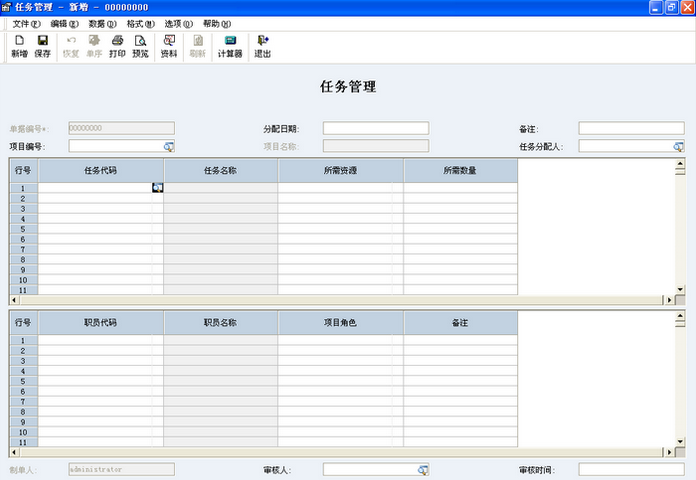696x480 pixels.
Task: Open the 项目编号 lookup selector
Action: (169, 147)
